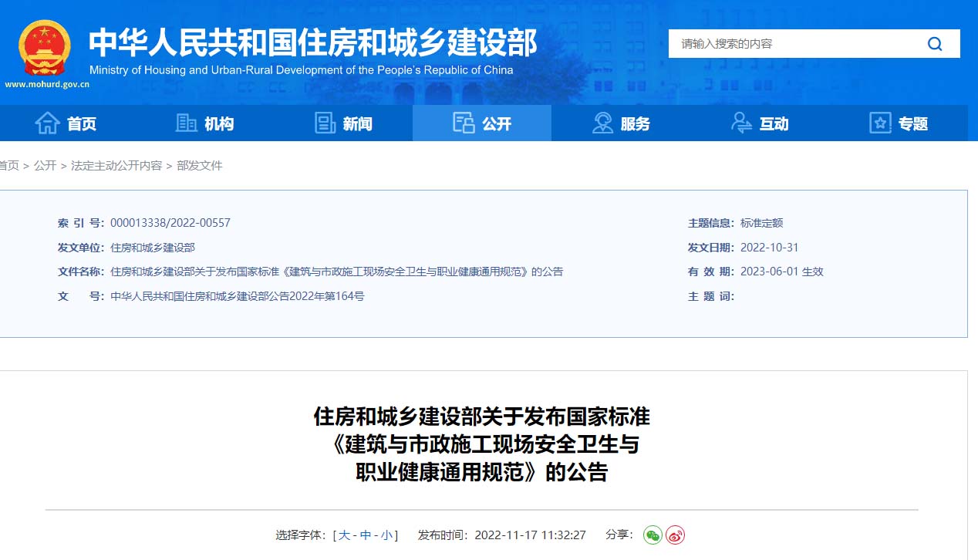Click the 专题 star icon
The height and width of the screenshot is (560, 978).
[x=880, y=123]
